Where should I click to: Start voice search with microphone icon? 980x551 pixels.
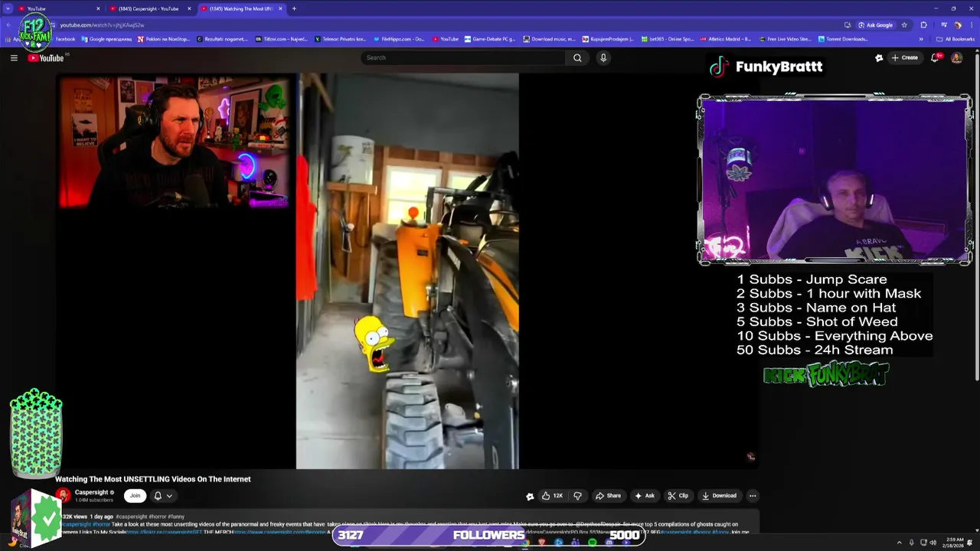[603, 57]
